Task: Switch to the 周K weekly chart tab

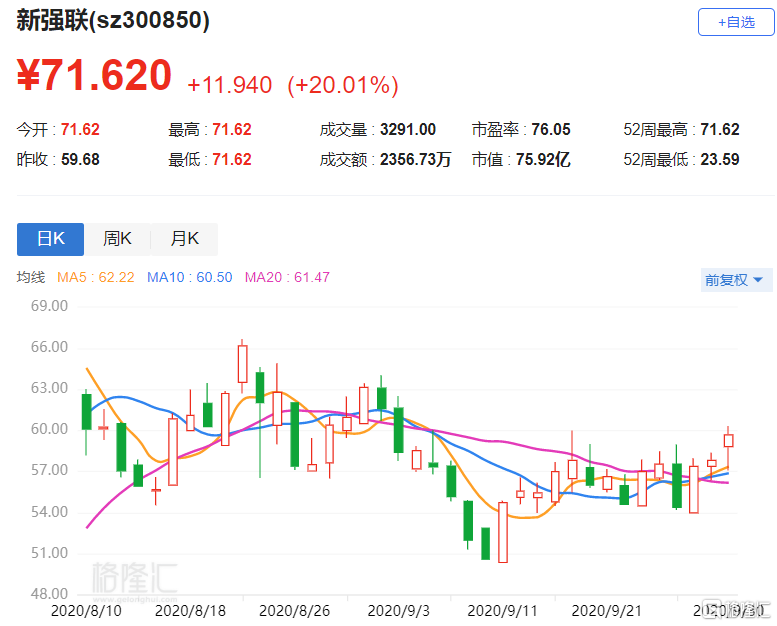Action: 117,239
